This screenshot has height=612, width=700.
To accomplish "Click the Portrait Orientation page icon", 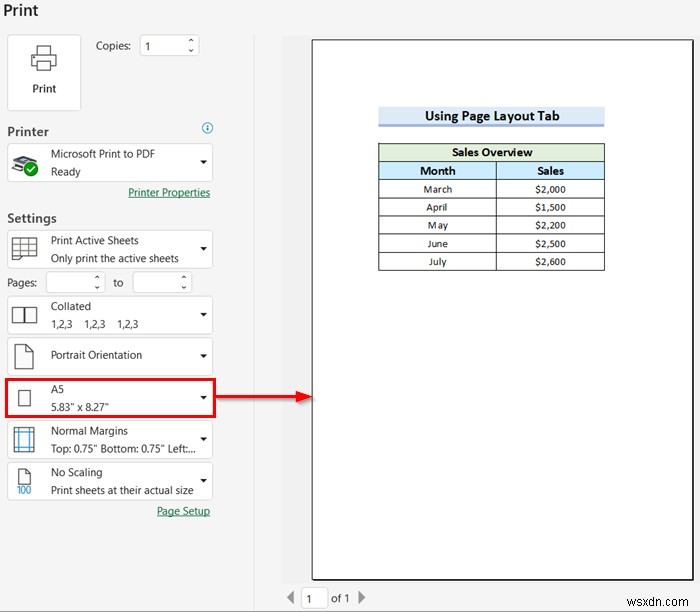I will click(x=24, y=356).
